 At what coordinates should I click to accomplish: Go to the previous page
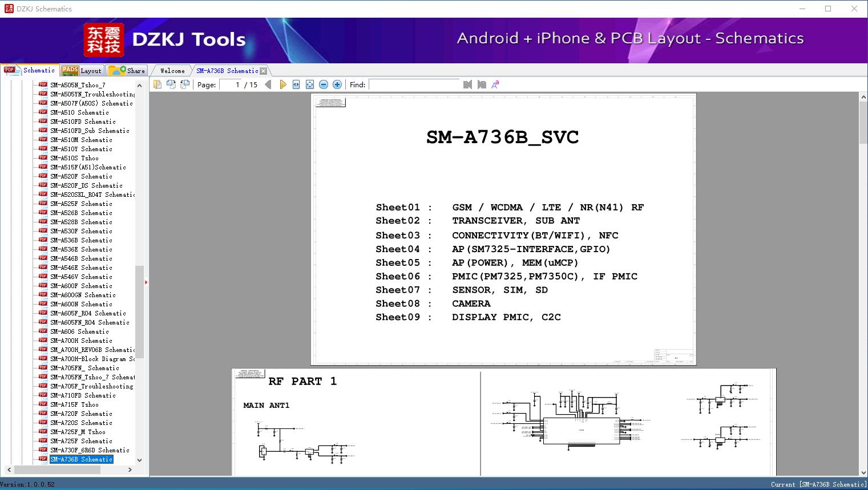268,84
